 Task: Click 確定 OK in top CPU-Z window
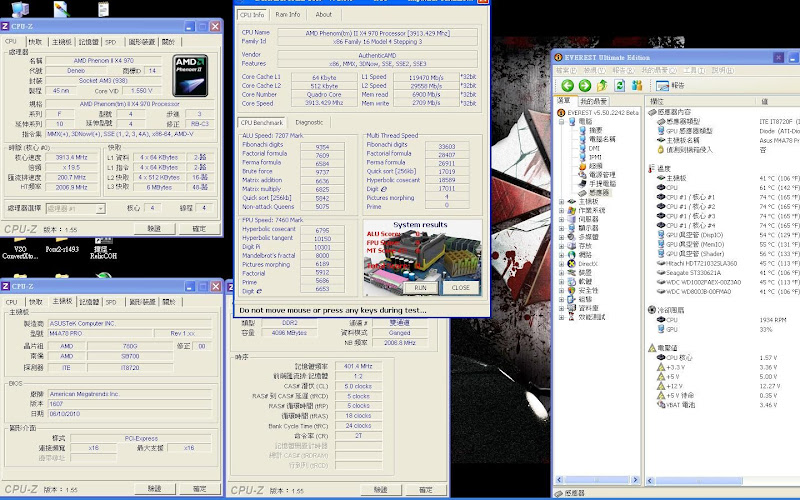199,229
